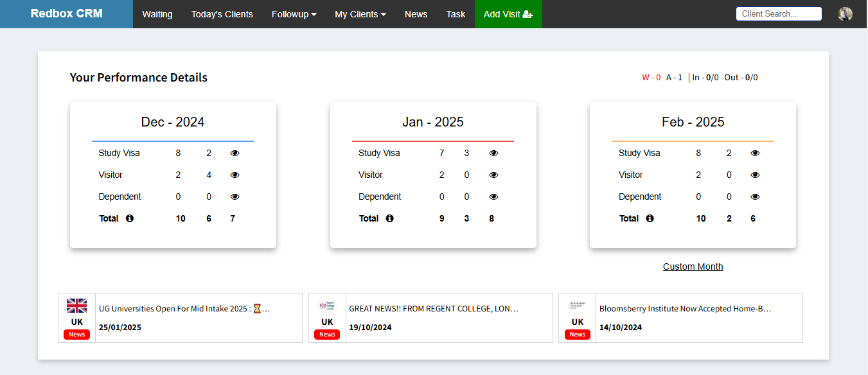View Dec 2024 Visitor details eye icon
868x375 pixels.
click(235, 175)
